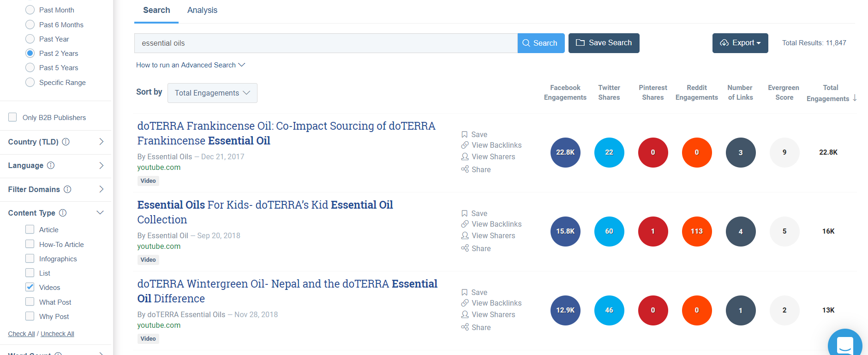Viewport: 868px width, 355px height.
Task: Click Share icon for Essential Oils For Kids
Action: (x=465, y=248)
